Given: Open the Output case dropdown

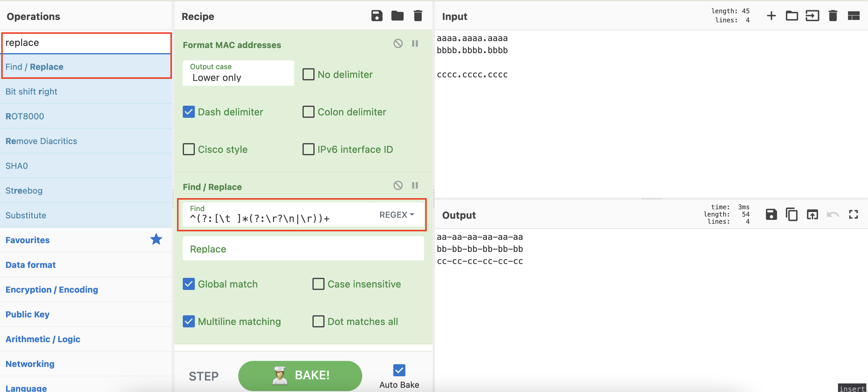Looking at the screenshot, I should click(x=238, y=74).
